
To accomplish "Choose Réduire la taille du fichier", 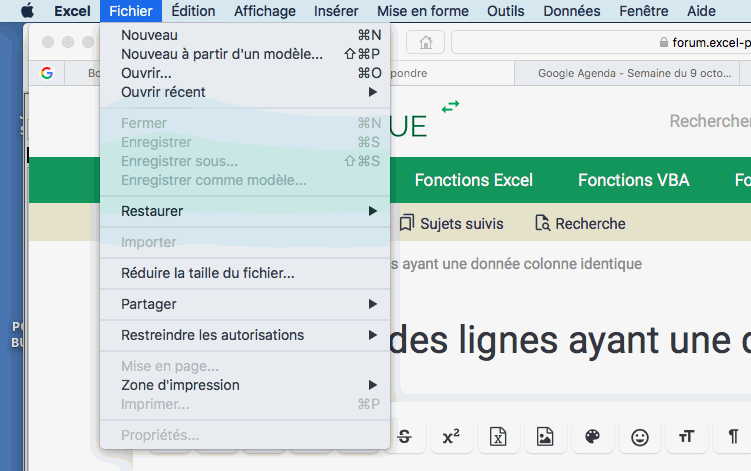I will (x=207, y=273).
